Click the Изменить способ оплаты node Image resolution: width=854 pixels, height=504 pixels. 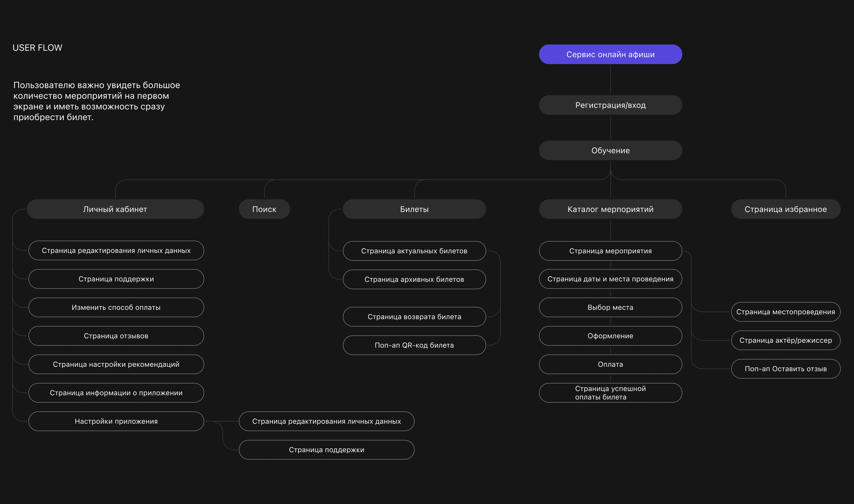point(116,307)
